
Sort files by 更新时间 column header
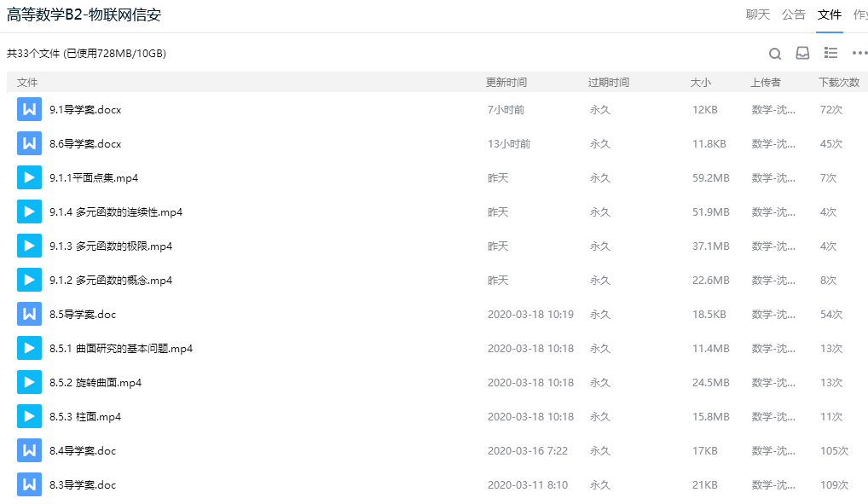[506, 83]
